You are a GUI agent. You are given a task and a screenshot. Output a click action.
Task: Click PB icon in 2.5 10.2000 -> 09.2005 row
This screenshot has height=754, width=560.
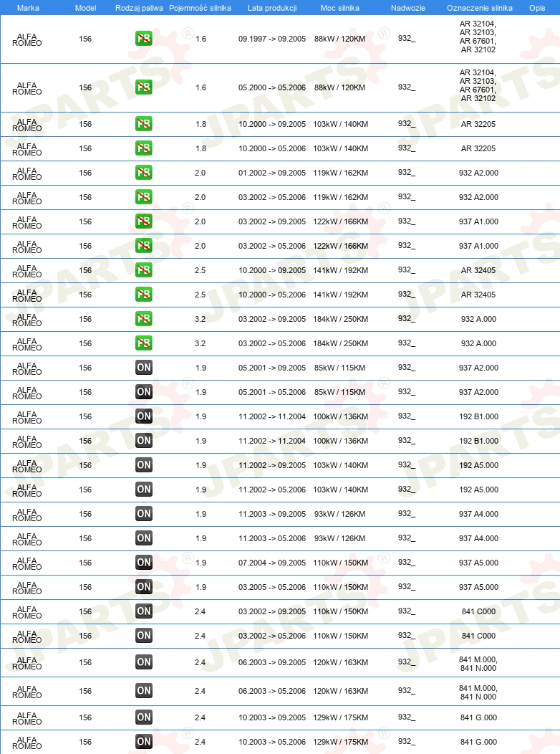pos(144,269)
